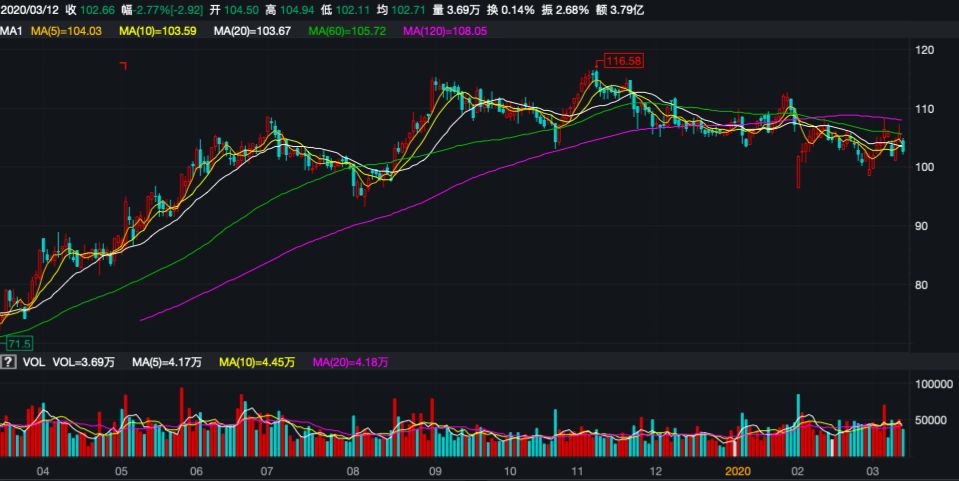Select the magenta volume MA(20)=4.18万 legend
The height and width of the screenshot is (481, 959).
(x=350, y=362)
